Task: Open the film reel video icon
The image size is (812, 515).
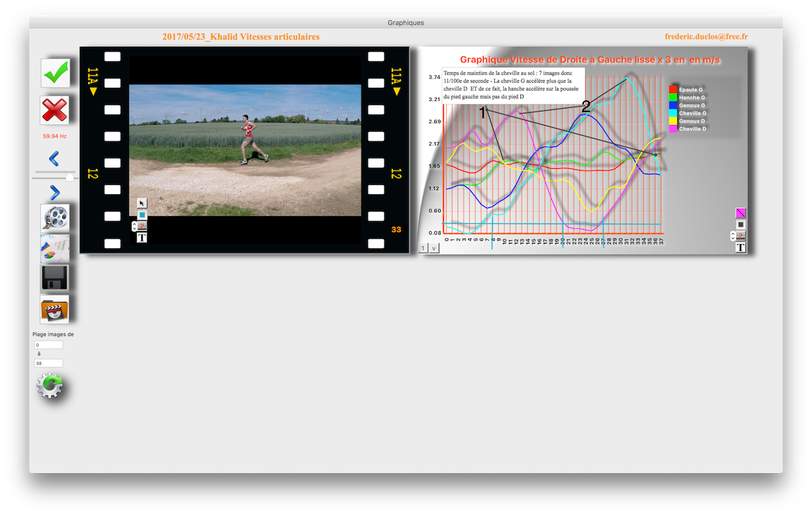Action: (55, 218)
